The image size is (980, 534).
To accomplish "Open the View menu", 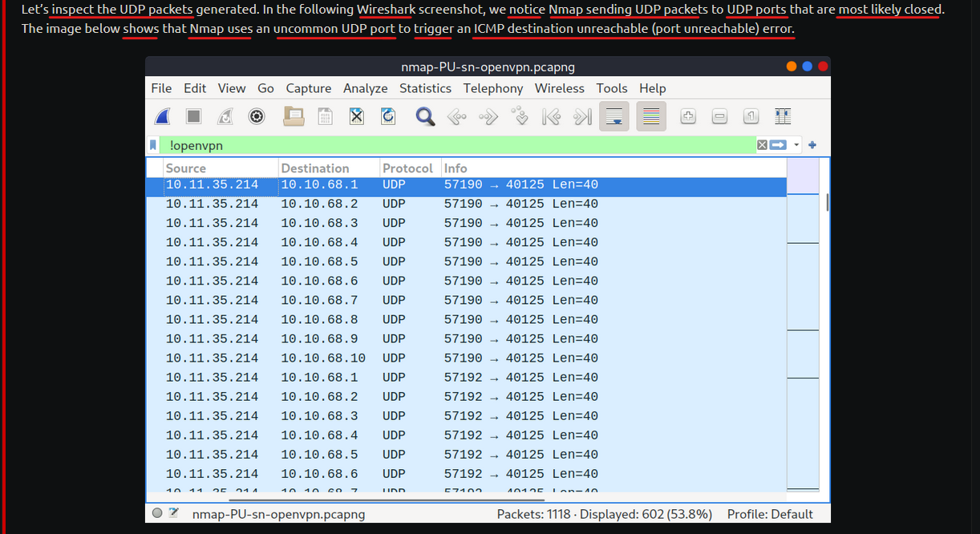I will click(232, 88).
